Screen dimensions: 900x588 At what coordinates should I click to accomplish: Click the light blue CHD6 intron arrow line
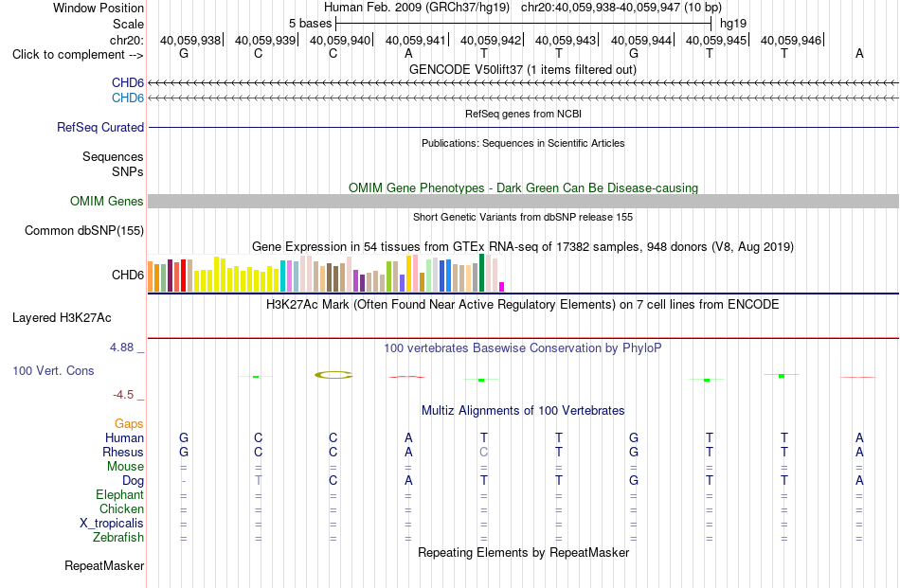coord(523,98)
